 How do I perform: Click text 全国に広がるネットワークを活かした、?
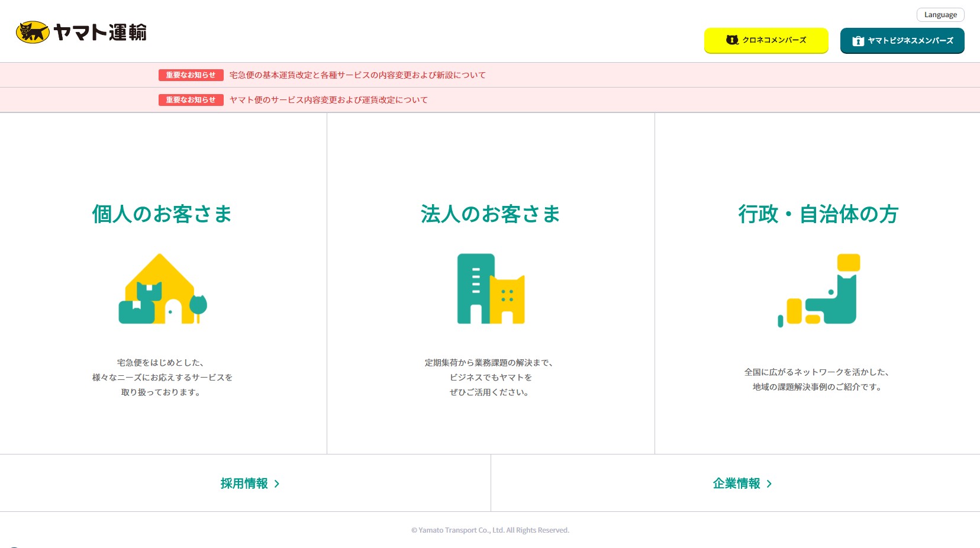[817, 372]
